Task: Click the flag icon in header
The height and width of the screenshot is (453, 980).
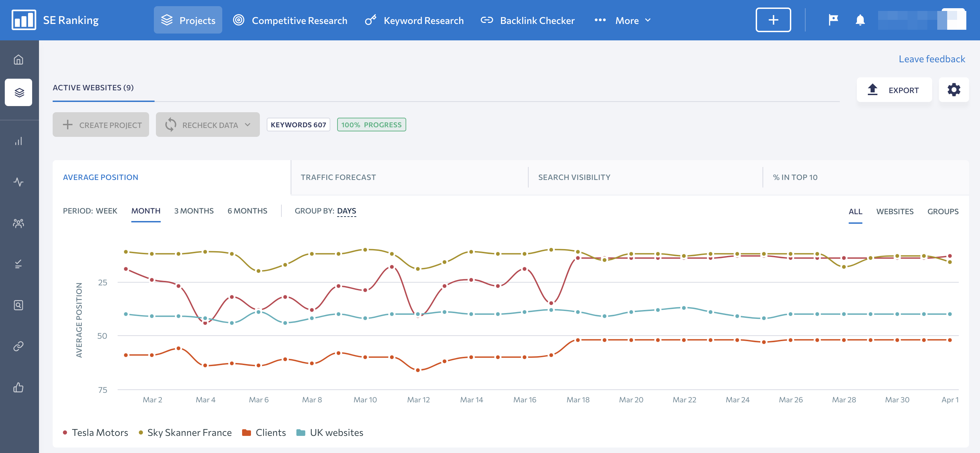Action: click(x=833, y=20)
